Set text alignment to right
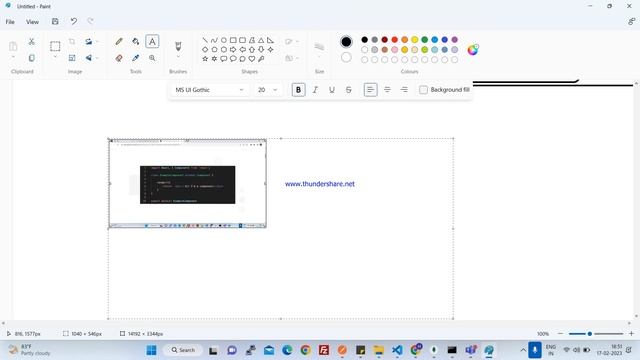This screenshot has height=360, width=640. pyautogui.click(x=404, y=90)
